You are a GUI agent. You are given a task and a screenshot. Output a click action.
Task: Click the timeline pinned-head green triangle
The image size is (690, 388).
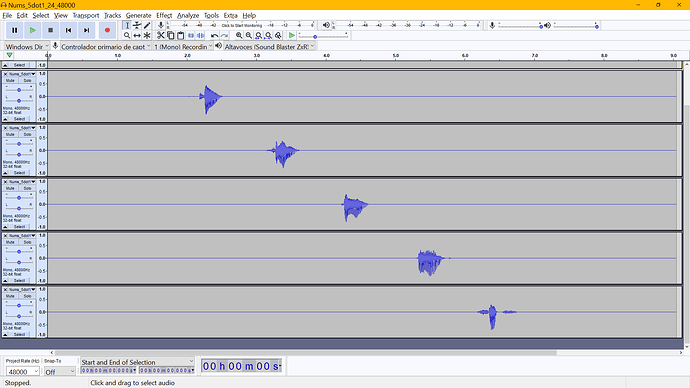click(9, 55)
